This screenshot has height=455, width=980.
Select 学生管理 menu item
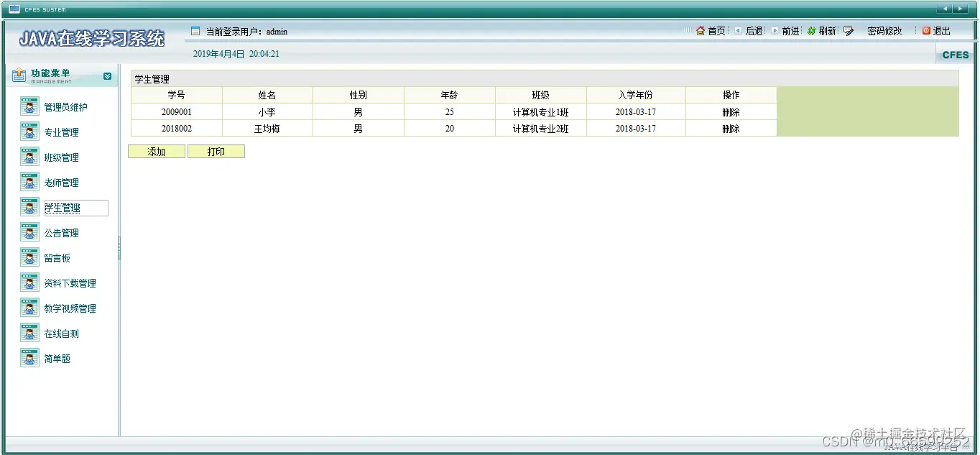76,208
